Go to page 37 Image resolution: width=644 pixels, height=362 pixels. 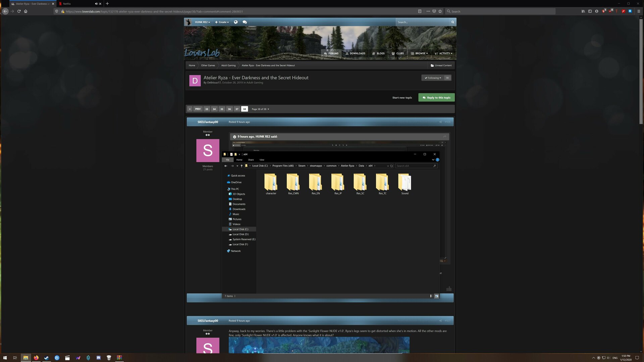(x=237, y=109)
